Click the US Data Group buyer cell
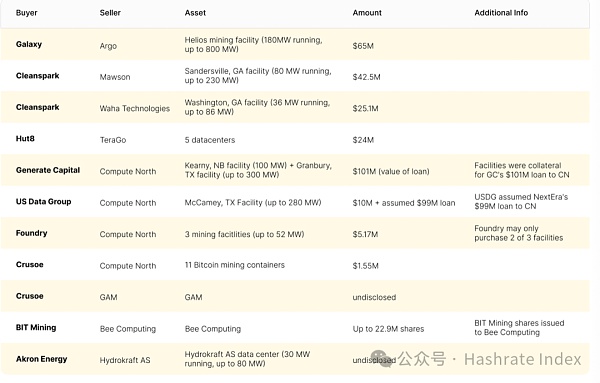This screenshot has width=600, height=383. tap(43, 202)
